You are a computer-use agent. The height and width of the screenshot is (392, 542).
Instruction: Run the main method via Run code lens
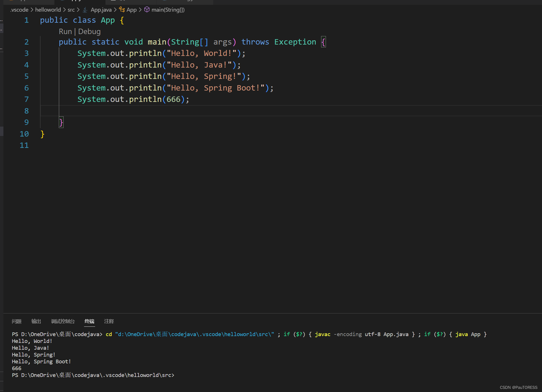click(65, 32)
